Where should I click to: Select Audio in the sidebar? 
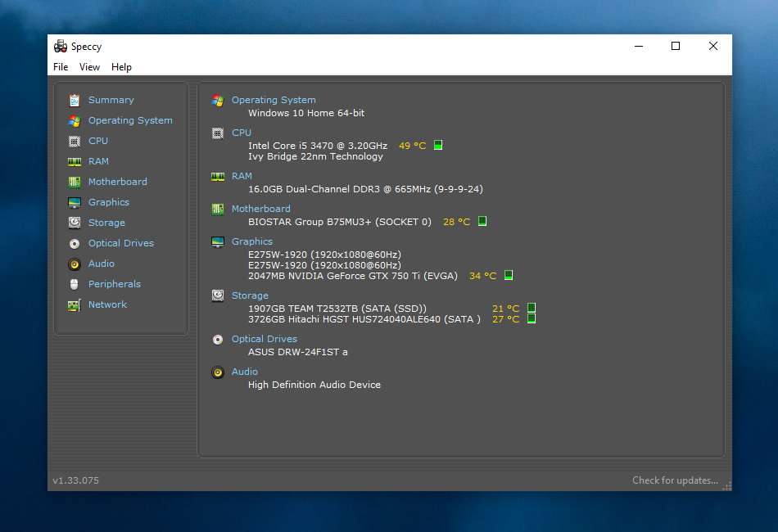pos(102,264)
